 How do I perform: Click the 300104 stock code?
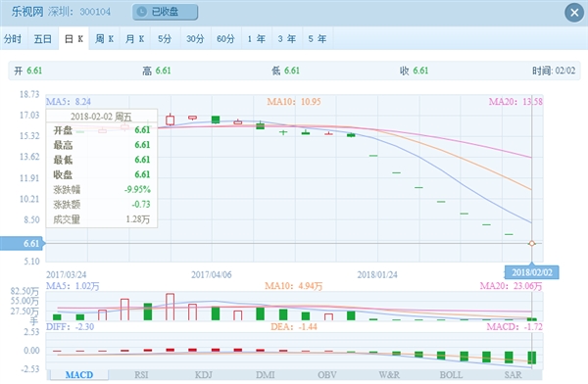coord(95,12)
